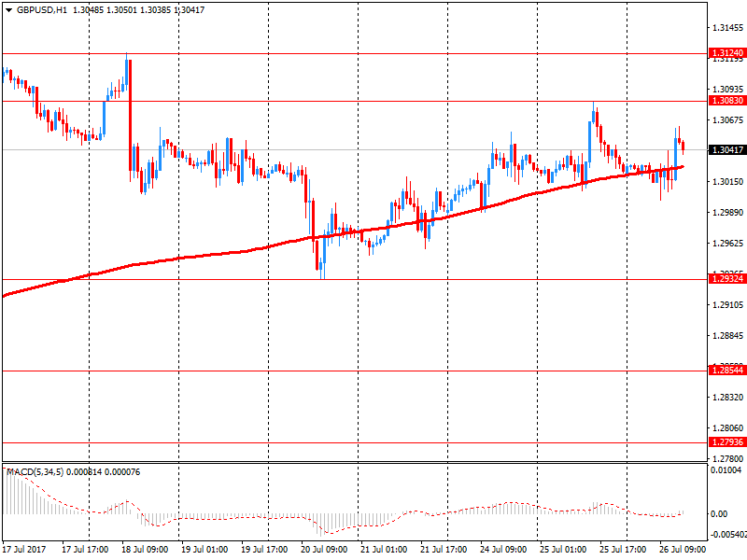The height and width of the screenshot is (560, 747).
Task: Select the MACD(5,34,5) indicator label
Action: pyautogui.click(x=35, y=472)
